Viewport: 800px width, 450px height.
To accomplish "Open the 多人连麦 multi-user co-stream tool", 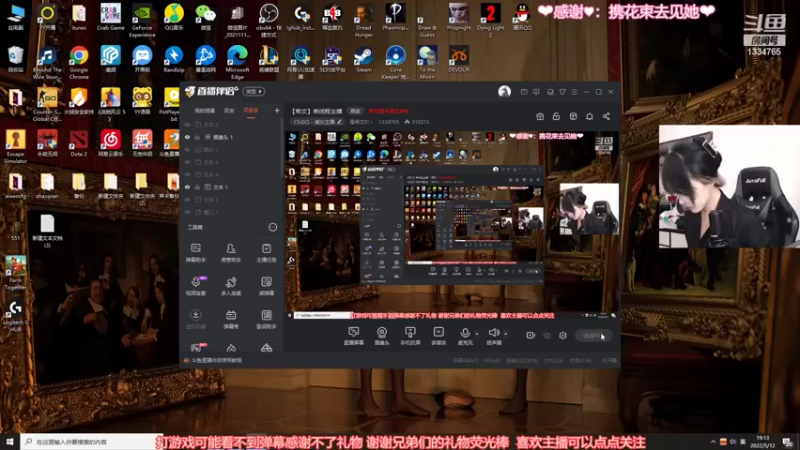I will 231,286.
